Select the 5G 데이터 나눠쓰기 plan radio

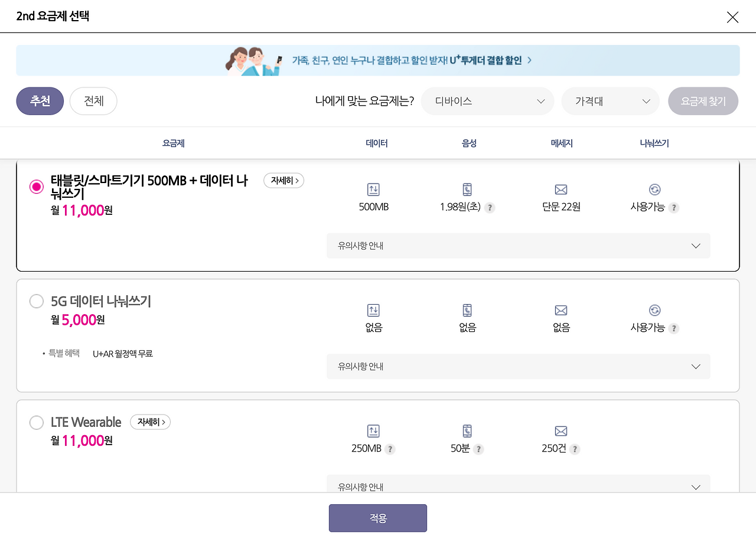coord(36,301)
